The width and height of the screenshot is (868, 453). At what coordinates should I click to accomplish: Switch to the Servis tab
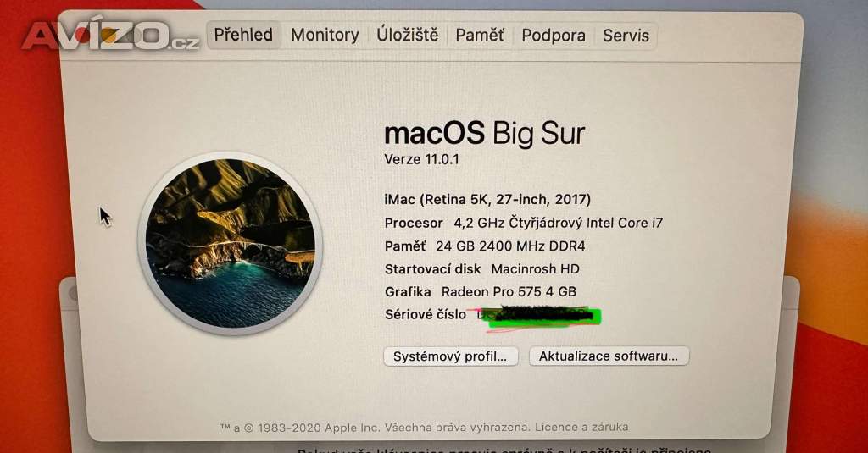[626, 36]
